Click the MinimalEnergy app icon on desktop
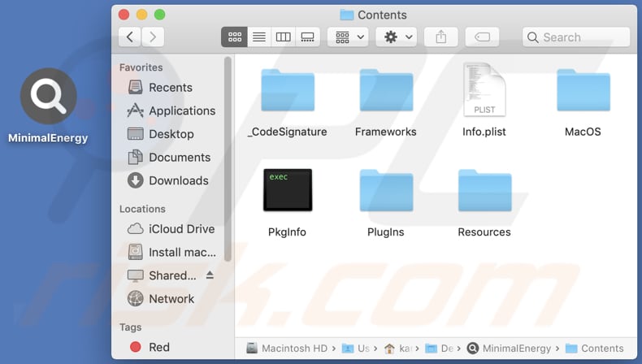This screenshot has width=642, height=364. (48, 96)
